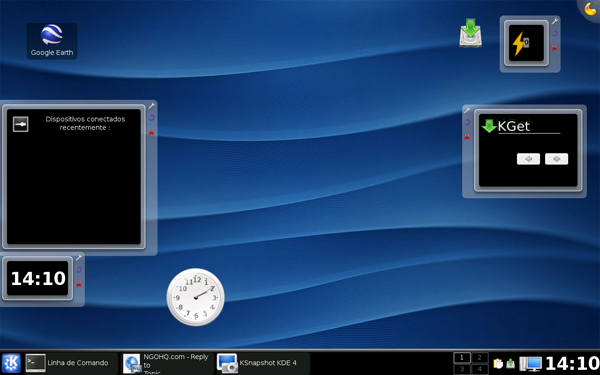Remove the desktop digital clock with red X
Image resolution: width=600 pixels, height=375 pixels.
click(79, 284)
